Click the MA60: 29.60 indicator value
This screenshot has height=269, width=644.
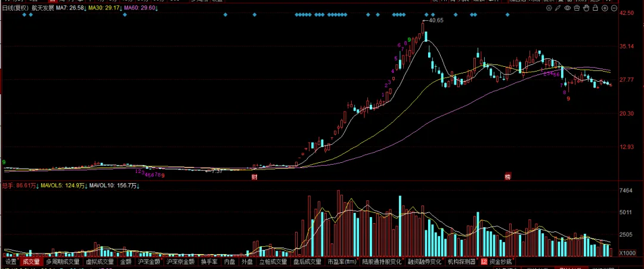coord(141,8)
